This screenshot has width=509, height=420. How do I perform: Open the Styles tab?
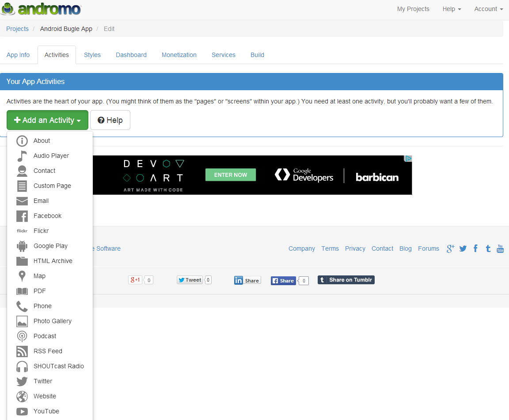92,55
